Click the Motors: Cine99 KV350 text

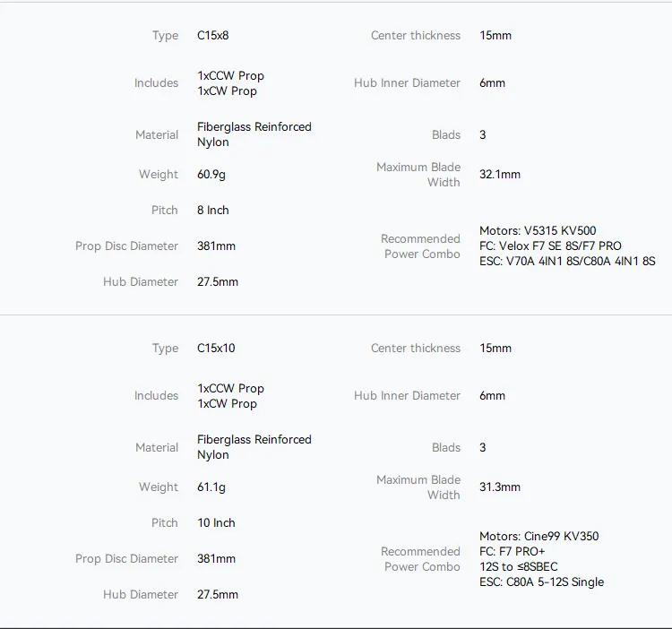(539, 537)
